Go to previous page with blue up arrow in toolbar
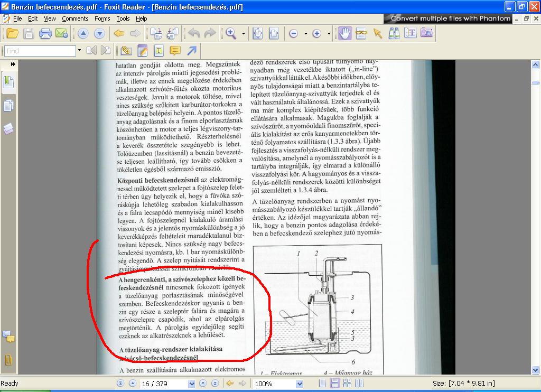This screenshot has width=541, height=392. point(83,33)
